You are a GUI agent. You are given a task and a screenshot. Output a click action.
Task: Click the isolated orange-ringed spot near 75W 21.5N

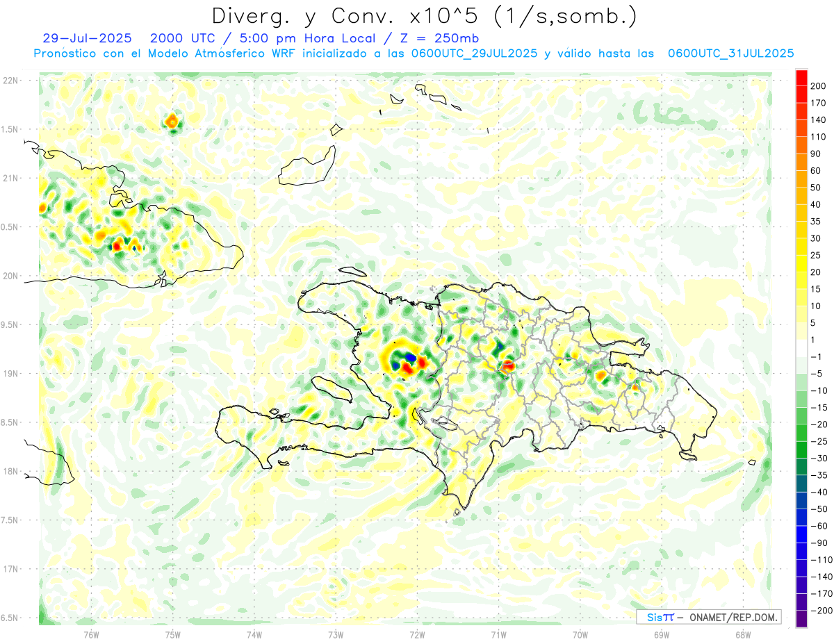(x=172, y=122)
